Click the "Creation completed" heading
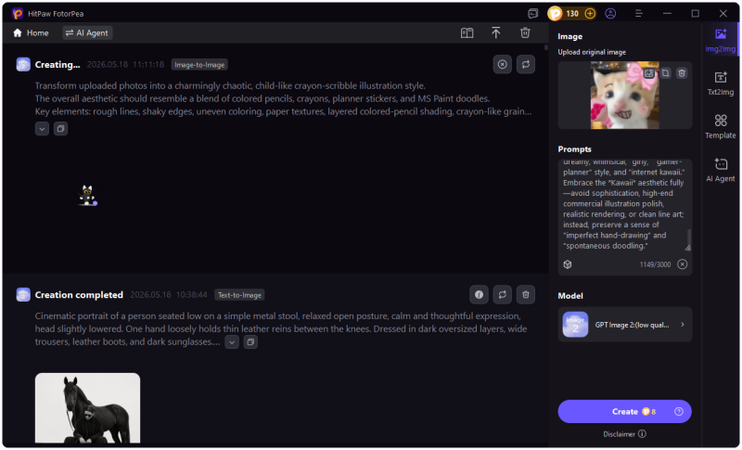The image size is (742, 450). coord(79,295)
